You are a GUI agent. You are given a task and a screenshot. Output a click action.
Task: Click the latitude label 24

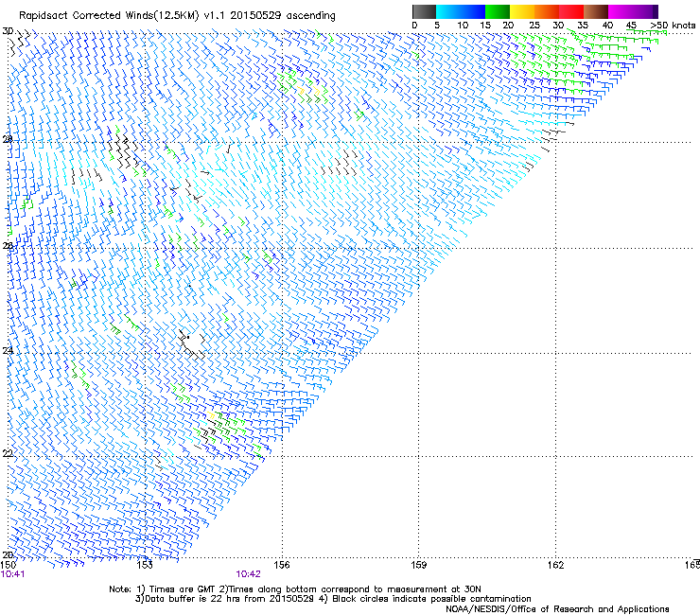pyautogui.click(x=8, y=350)
